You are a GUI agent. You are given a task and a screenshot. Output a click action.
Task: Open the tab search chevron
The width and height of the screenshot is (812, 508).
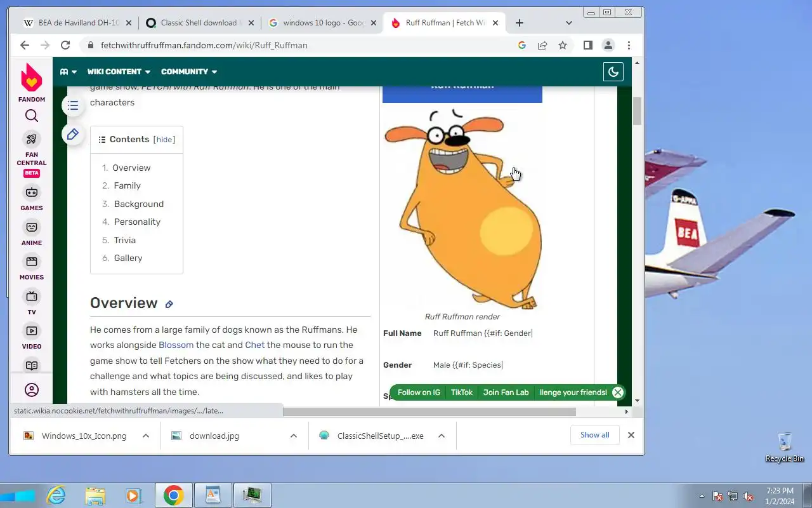569,23
